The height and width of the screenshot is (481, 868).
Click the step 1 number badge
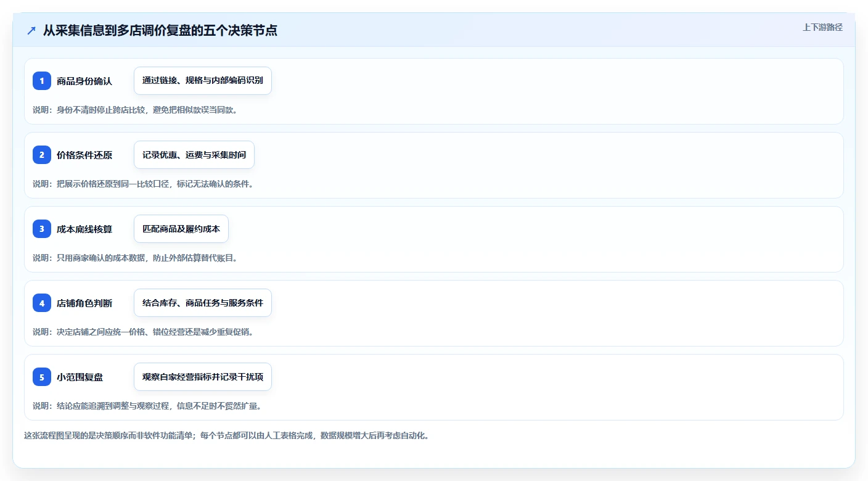[x=42, y=81]
